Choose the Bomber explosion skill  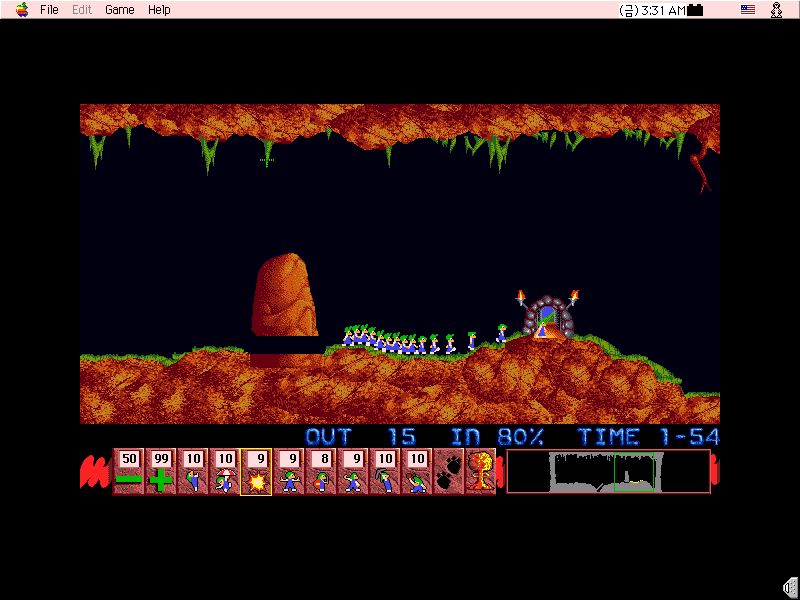pos(256,472)
